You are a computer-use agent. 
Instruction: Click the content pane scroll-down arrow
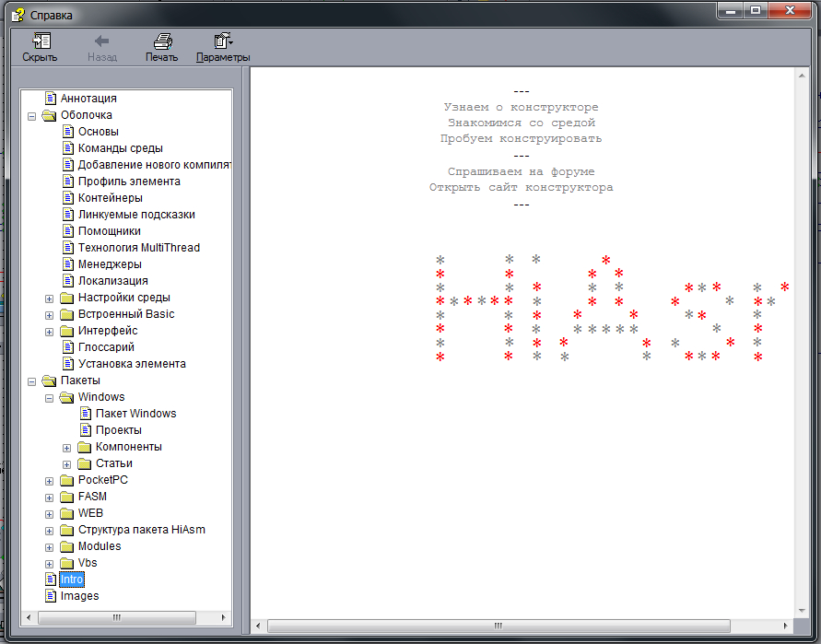(x=802, y=611)
